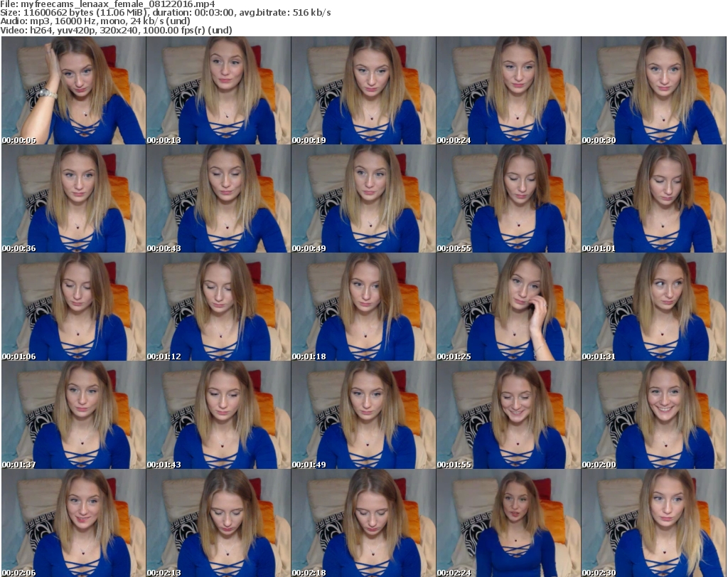Image resolution: width=728 pixels, height=577 pixels.
Task: Open the thumbnail stamped 00:02:18
Action: point(363,523)
